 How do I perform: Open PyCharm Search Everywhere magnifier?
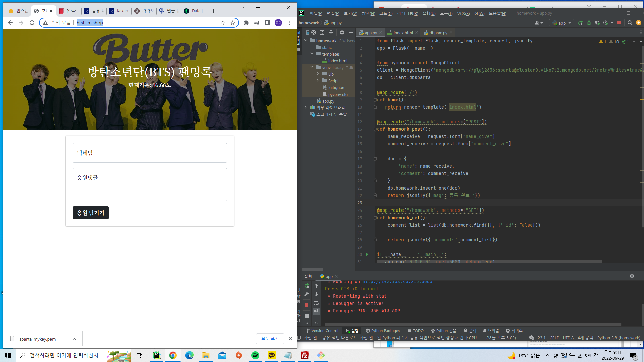click(x=630, y=23)
